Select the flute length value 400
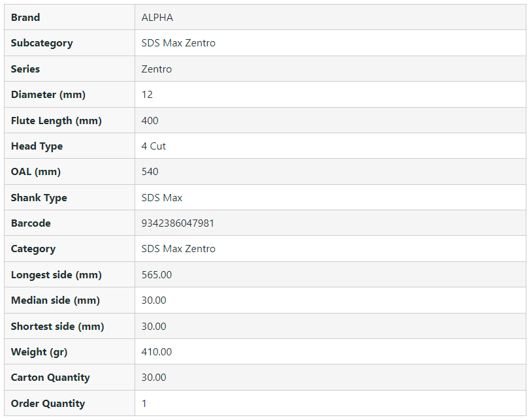Viewport: 531px width, 420px height. click(x=150, y=121)
